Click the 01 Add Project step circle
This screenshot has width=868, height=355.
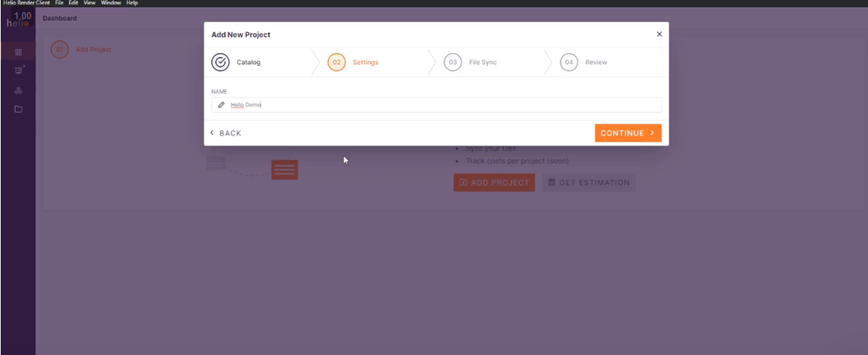59,49
